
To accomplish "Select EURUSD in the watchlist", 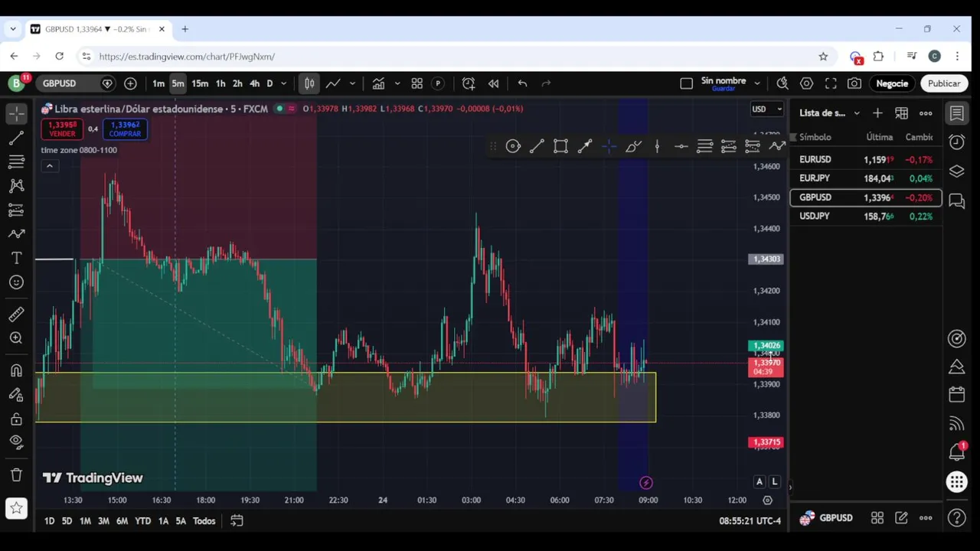I will [866, 160].
